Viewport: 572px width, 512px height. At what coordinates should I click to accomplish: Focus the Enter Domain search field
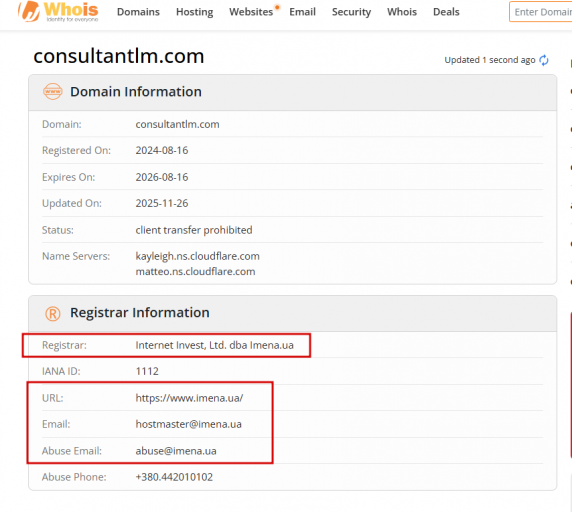(x=541, y=12)
